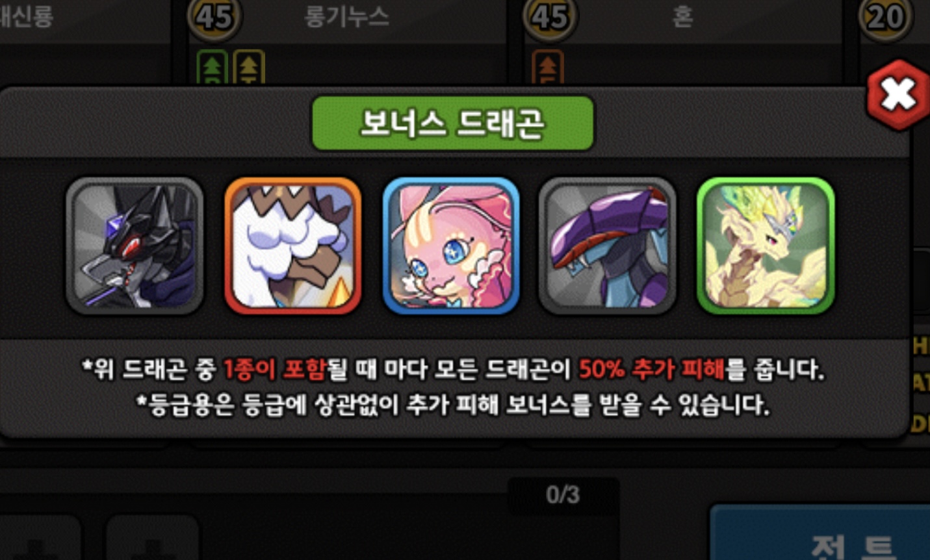Select the purple helmeted dragon icon
Image resolution: width=930 pixels, height=560 pixels.
coord(608,246)
